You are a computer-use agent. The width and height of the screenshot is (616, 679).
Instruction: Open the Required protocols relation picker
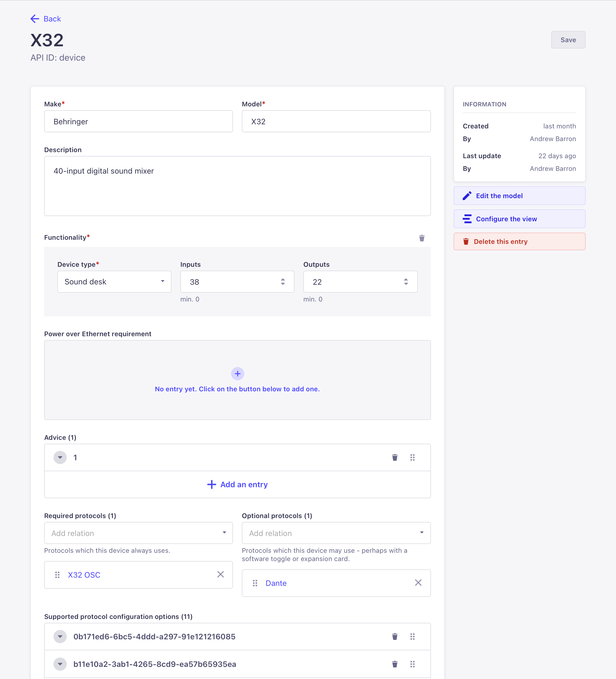pos(138,533)
